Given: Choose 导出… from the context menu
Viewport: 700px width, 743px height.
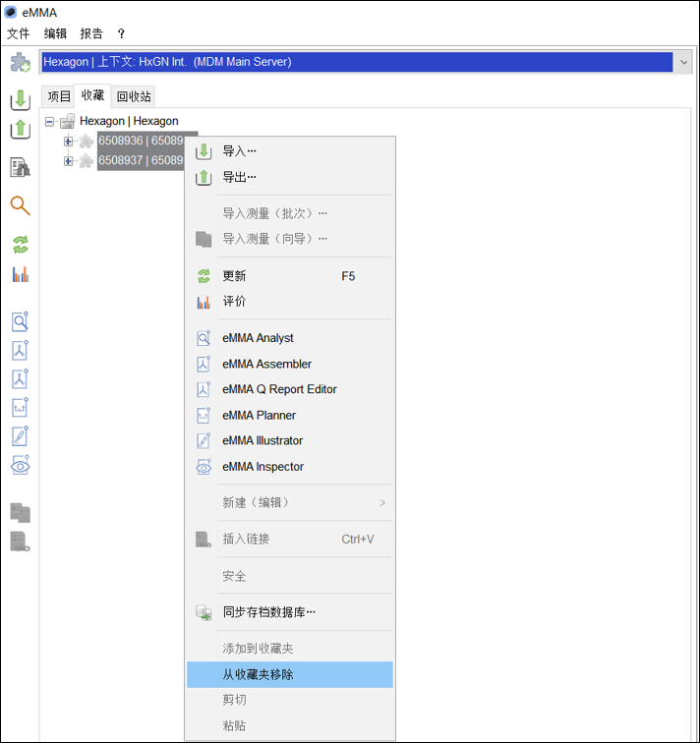Looking at the screenshot, I should 290,177.
